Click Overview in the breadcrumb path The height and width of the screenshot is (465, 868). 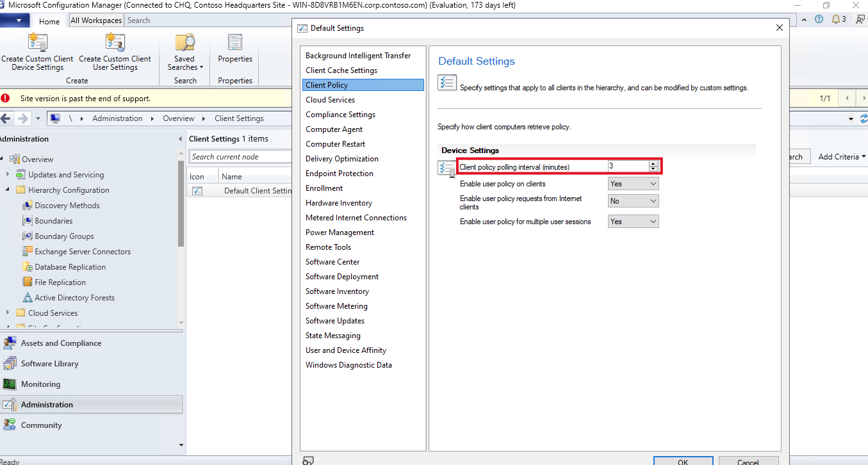[x=179, y=118]
